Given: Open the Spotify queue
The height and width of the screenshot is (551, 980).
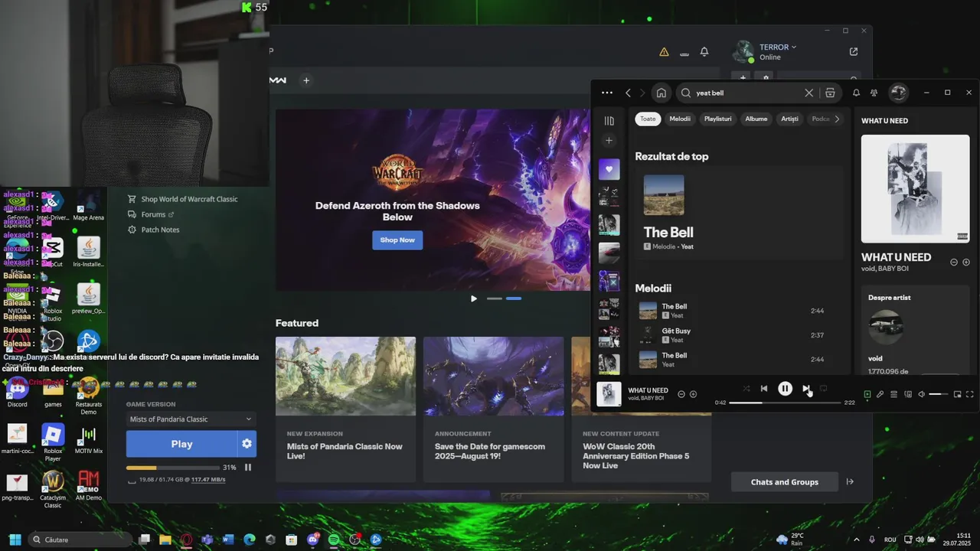Looking at the screenshot, I should pos(893,394).
